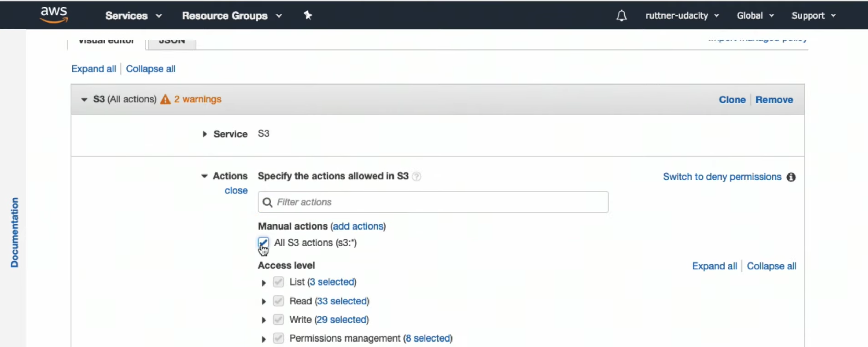This screenshot has width=868, height=347.
Task: Expand the Write access level arrow
Action: pos(263,320)
